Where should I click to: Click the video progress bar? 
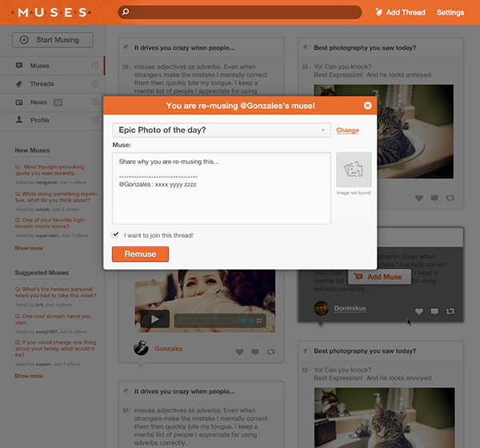pyautogui.click(x=206, y=321)
